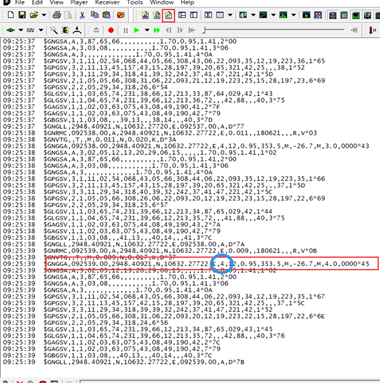Click the Copy icon

click(95, 15)
